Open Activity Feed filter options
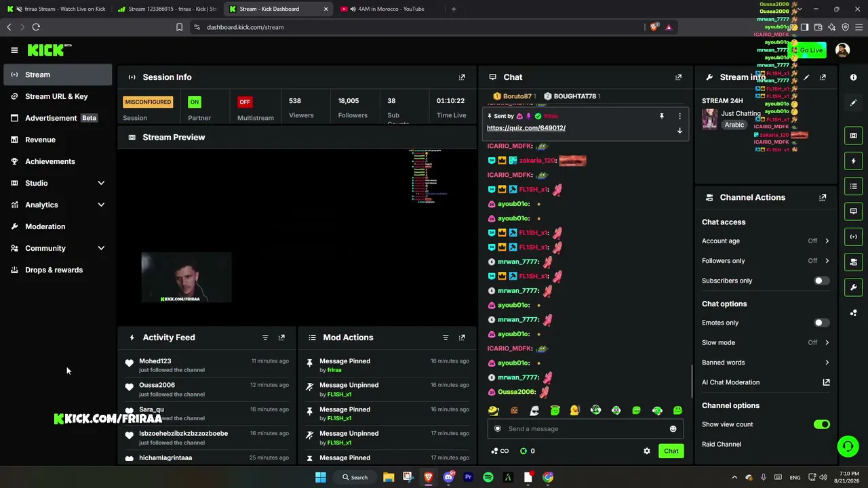The image size is (868, 488). tap(265, 338)
